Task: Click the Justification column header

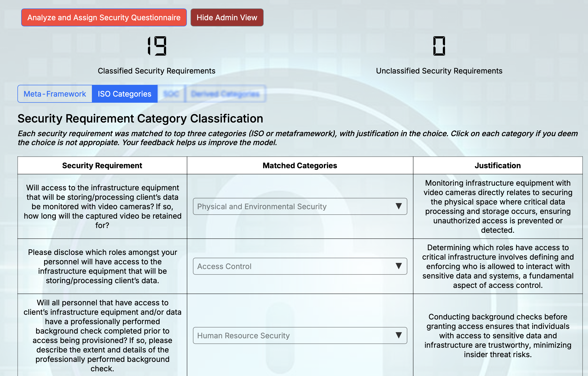Action: (498, 166)
